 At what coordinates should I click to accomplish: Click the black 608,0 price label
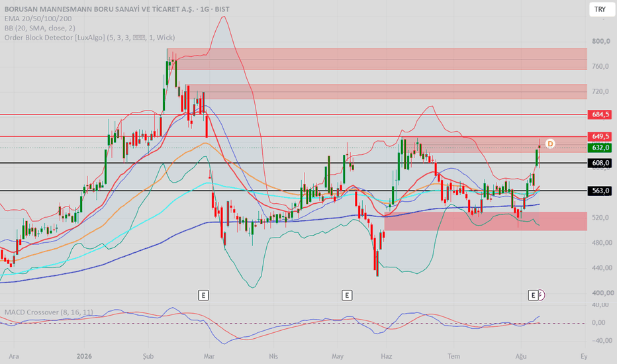click(x=600, y=163)
